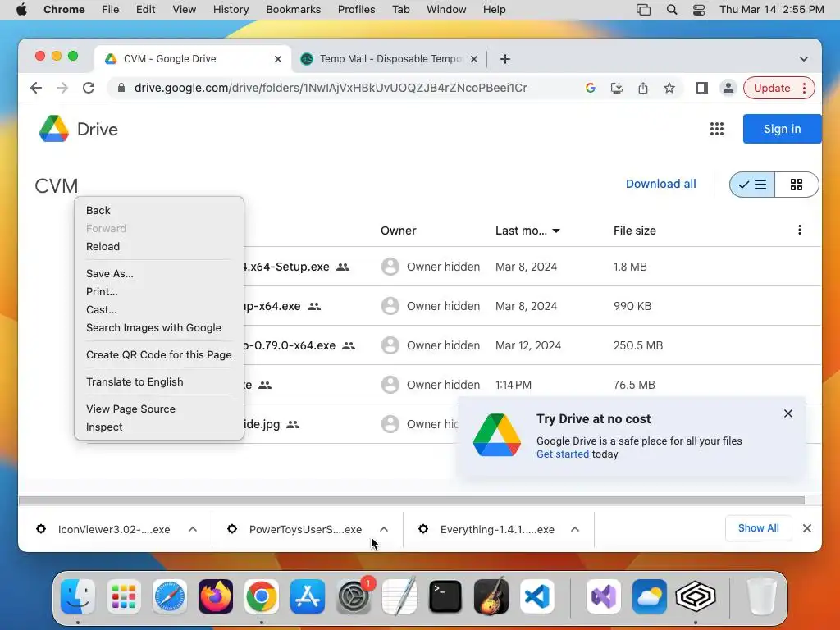Reload the page with the toolbar refresh icon
The height and width of the screenshot is (630, 840).
pyautogui.click(x=89, y=88)
